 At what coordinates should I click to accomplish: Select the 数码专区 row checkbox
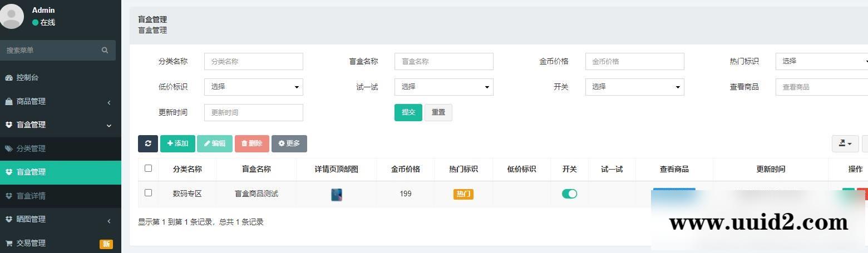148,193
